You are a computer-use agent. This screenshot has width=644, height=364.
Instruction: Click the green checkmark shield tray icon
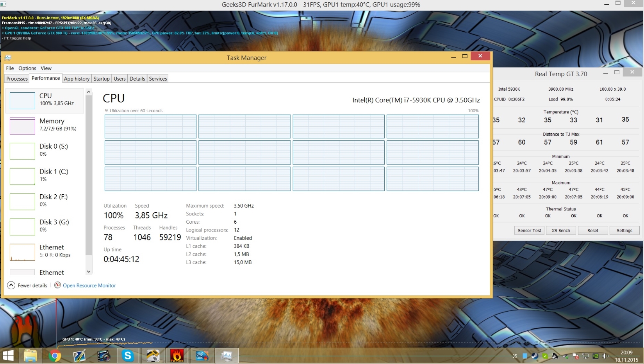[x=545, y=356]
